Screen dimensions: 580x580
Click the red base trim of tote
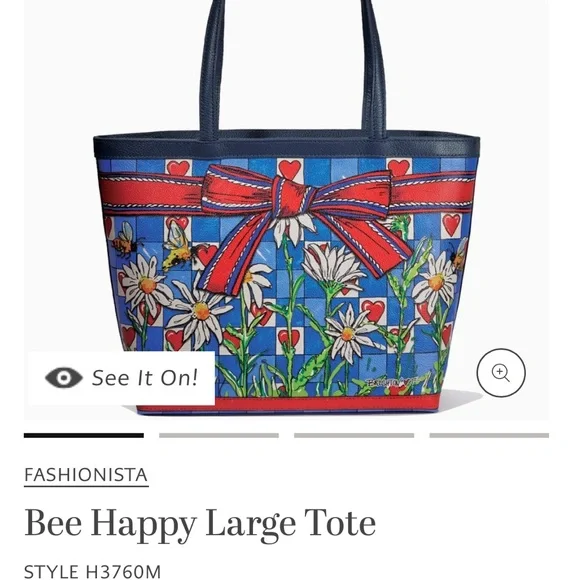[289, 404]
